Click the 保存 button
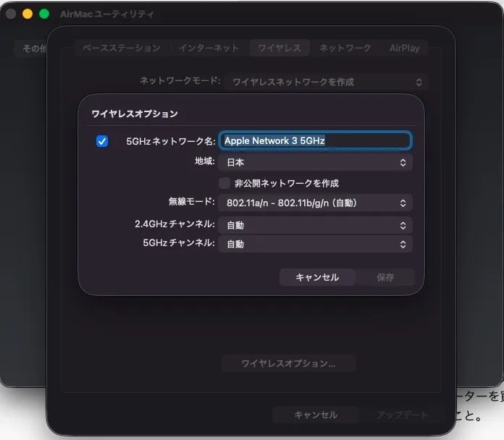 click(385, 277)
